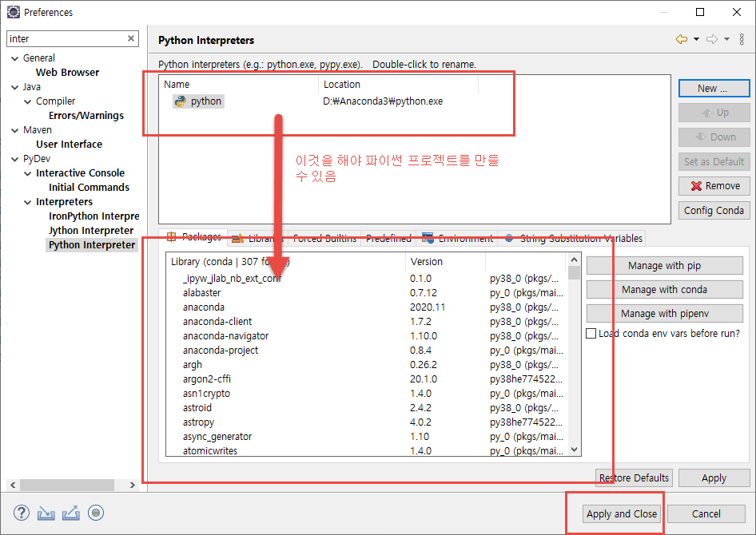Click the Up button
The image size is (756, 535).
click(714, 113)
